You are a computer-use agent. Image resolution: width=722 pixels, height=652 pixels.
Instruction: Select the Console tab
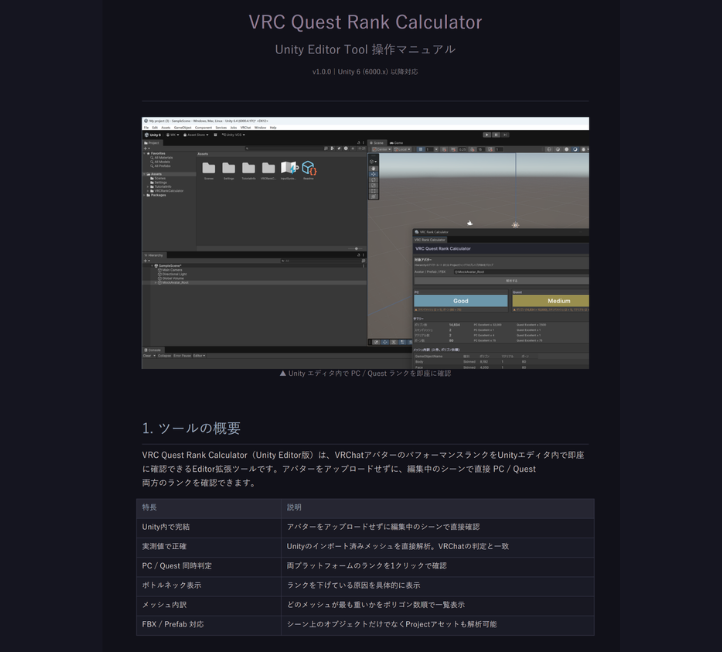pos(152,350)
